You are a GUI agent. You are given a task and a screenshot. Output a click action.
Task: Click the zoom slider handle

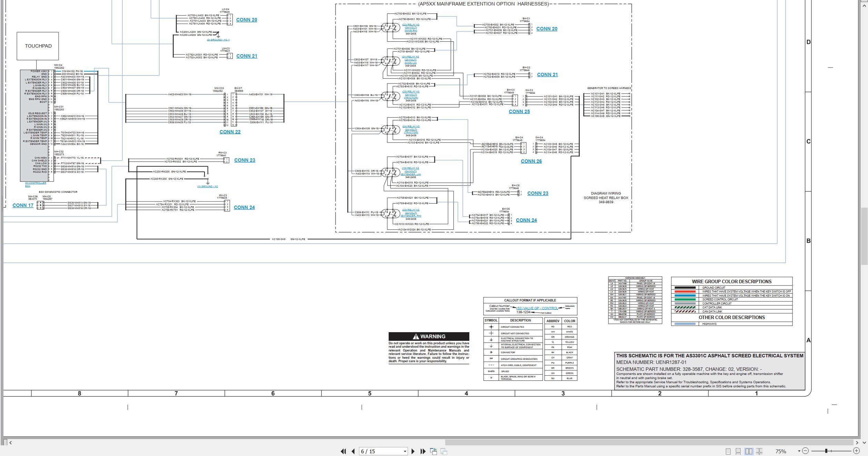pyautogui.click(x=826, y=451)
